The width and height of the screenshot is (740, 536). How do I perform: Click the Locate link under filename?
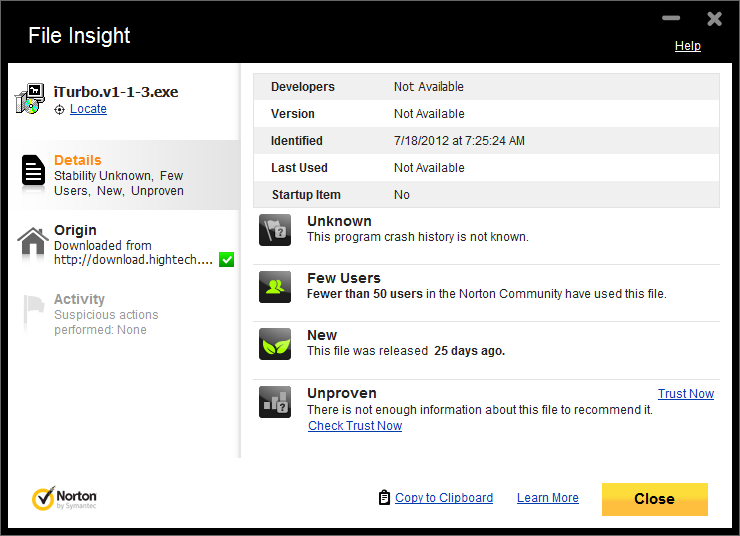(x=88, y=109)
